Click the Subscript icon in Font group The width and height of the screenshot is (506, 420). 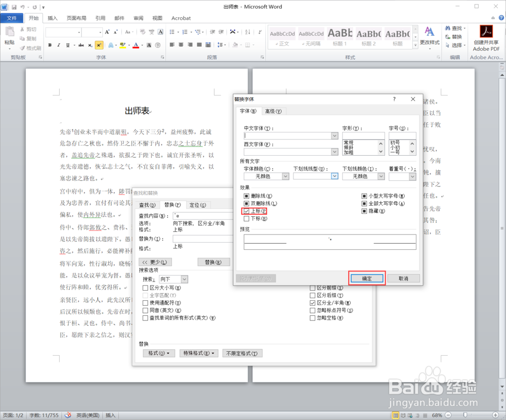(x=90, y=45)
